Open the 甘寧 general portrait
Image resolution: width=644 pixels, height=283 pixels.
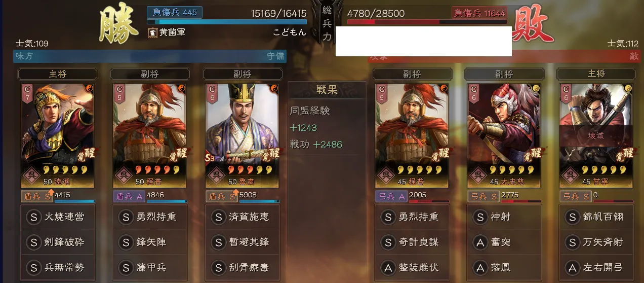coord(596,135)
